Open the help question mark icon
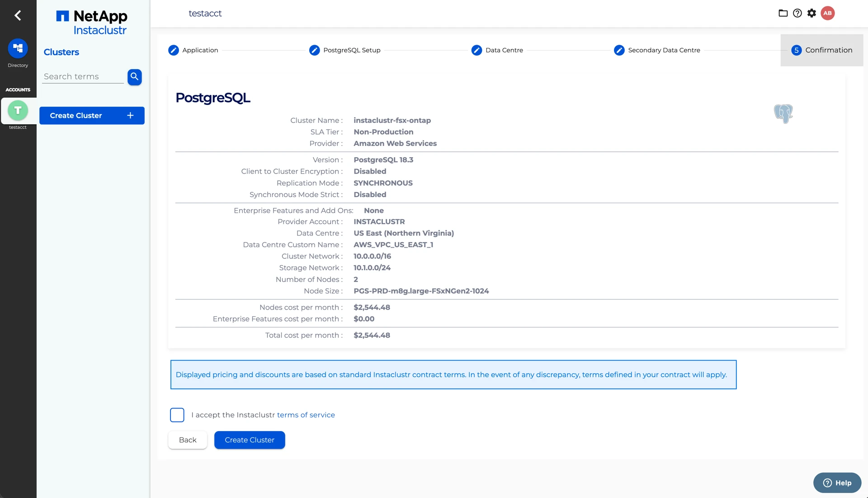 point(797,13)
